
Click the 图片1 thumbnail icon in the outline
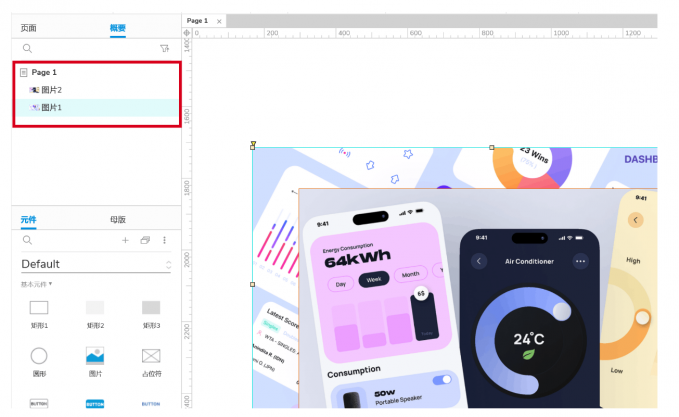[34, 107]
